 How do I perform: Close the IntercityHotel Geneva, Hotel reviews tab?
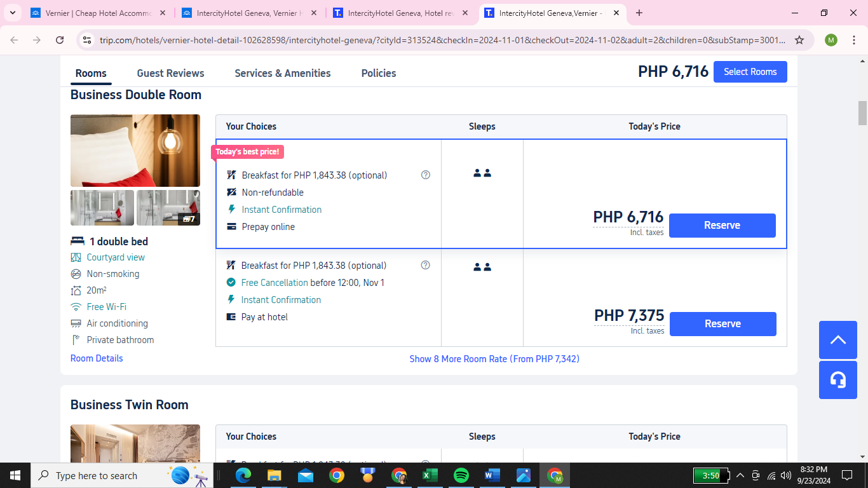(465, 13)
